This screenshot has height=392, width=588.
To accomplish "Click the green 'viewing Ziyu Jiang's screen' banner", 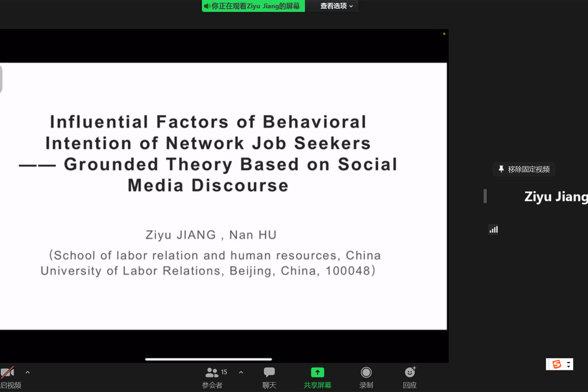I will pos(253,6).
